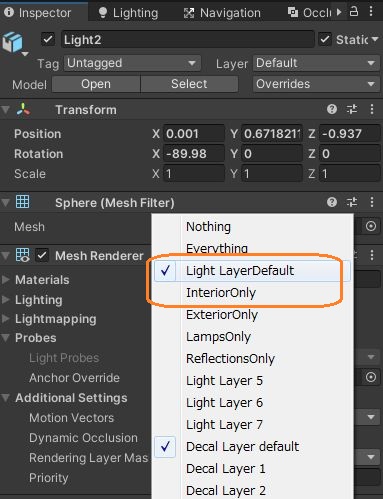383x499 pixels.
Task: Open Transform component help icon
Action: click(332, 109)
